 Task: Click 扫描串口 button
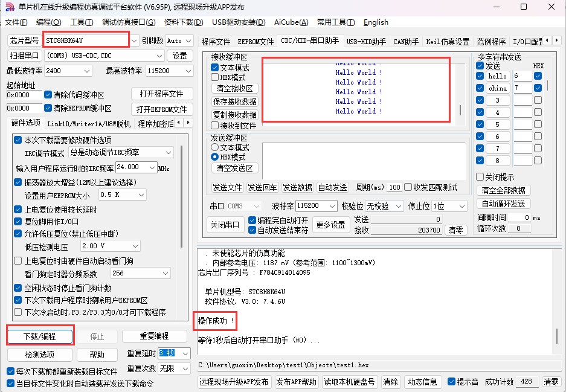click(25, 56)
